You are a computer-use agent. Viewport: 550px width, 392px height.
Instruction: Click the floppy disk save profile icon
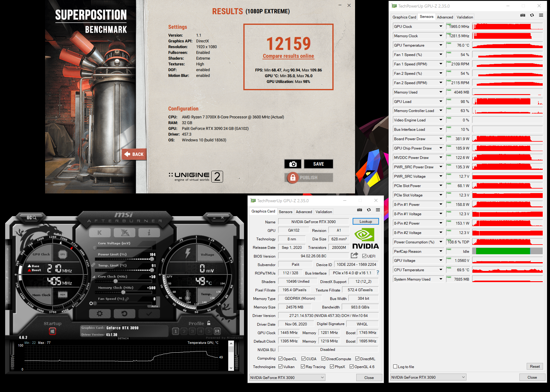[x=217, y=331]
